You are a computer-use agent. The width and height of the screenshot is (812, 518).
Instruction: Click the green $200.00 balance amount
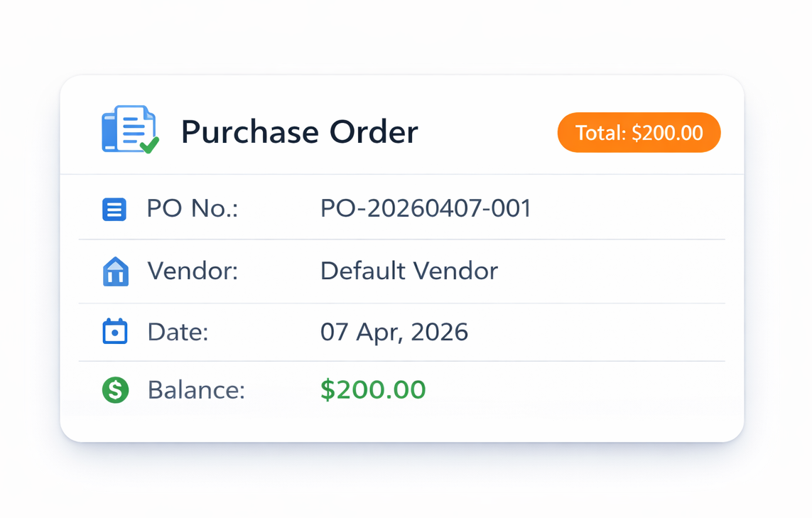click(x=373, y=390)
